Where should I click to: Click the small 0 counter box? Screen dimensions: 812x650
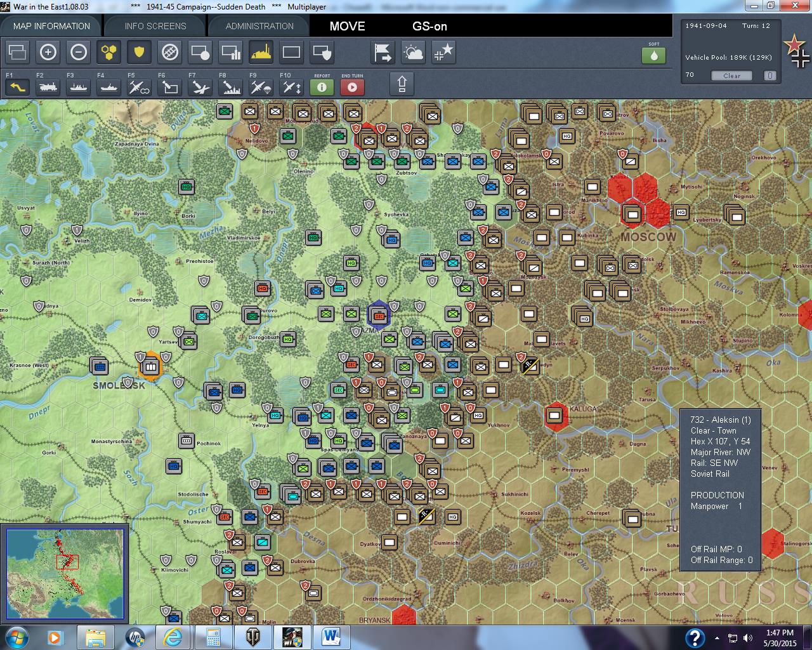tap(769, 76)
